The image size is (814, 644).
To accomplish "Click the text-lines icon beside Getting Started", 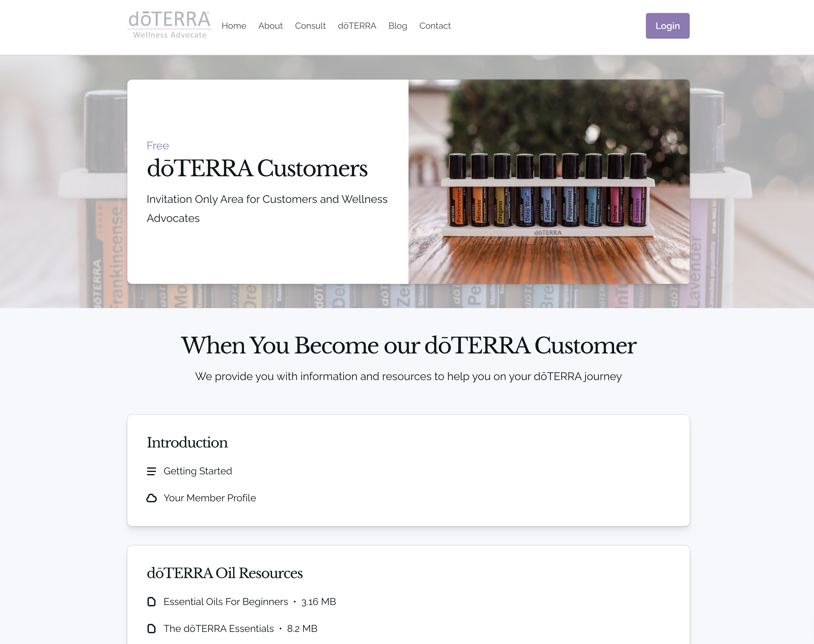I will point(151,471).
